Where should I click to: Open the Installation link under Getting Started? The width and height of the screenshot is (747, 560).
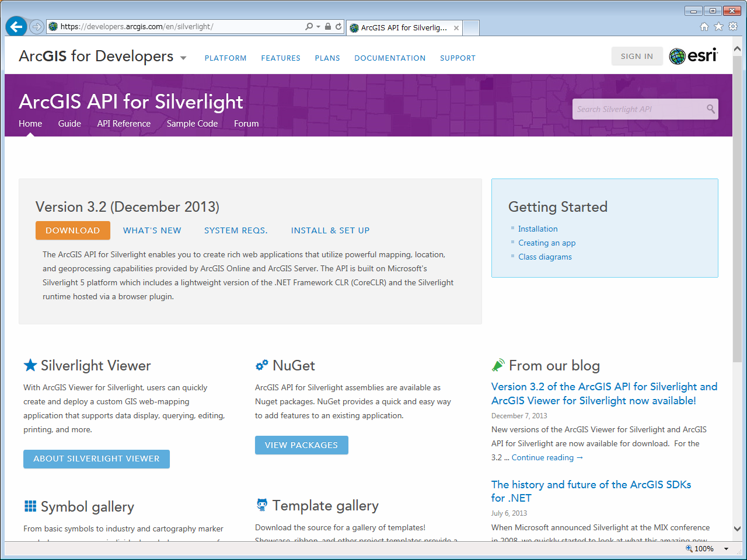point(538,229)
